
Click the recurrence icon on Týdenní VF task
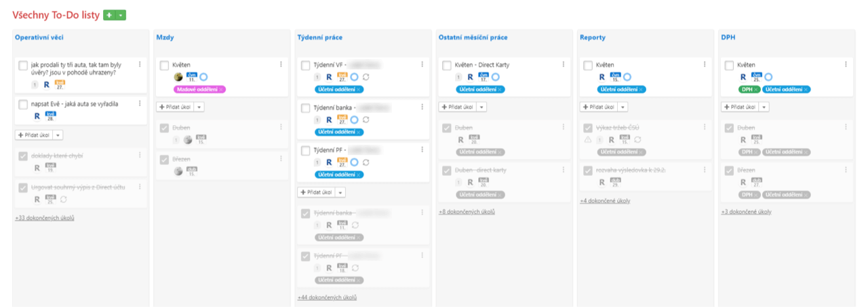tap(366, 77)
